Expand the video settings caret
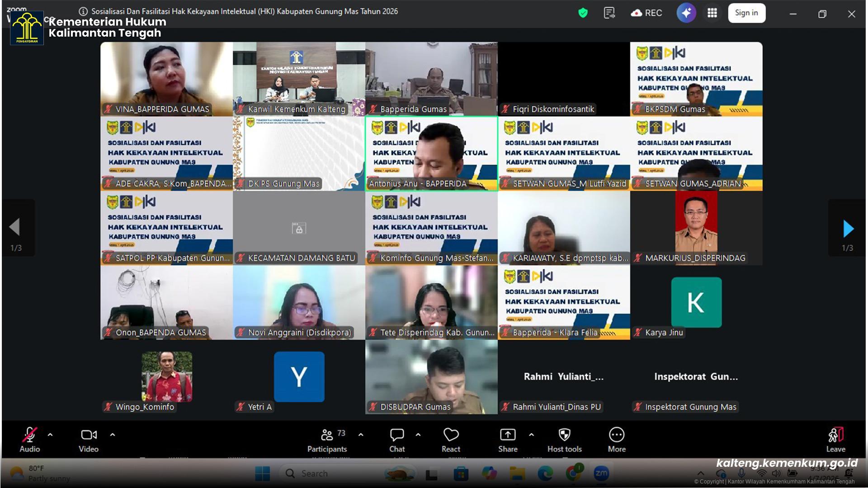Image resolution: width=868 pixels, height=488 pixels. (113, 435)
